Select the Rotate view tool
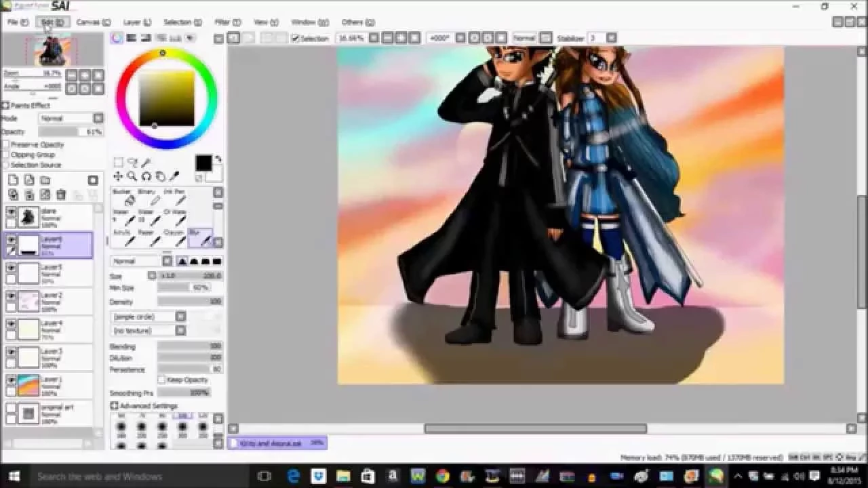This screenshot has width=868, height=488. point(146,176)
